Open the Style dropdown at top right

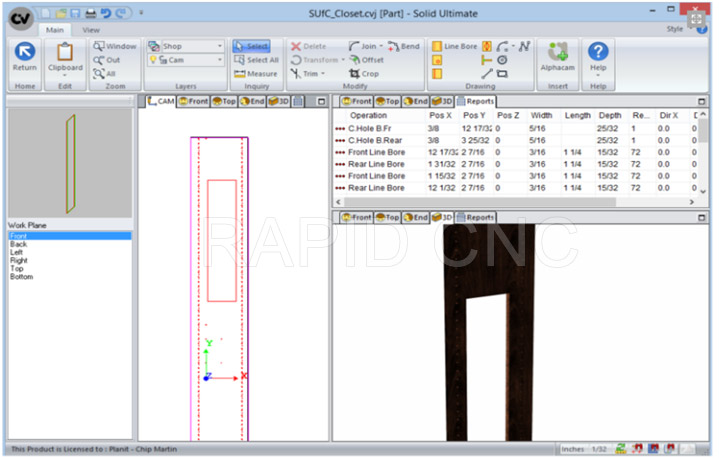[678, 29]
